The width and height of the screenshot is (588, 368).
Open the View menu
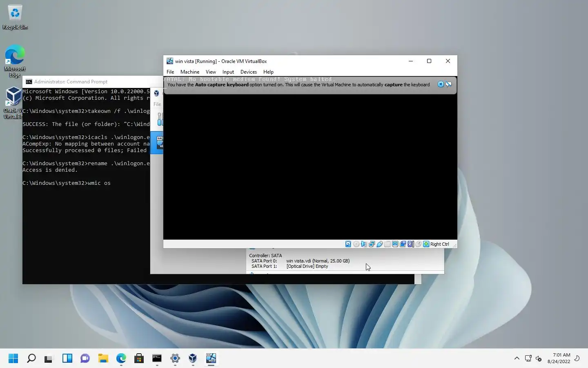[x=211, y=72]
